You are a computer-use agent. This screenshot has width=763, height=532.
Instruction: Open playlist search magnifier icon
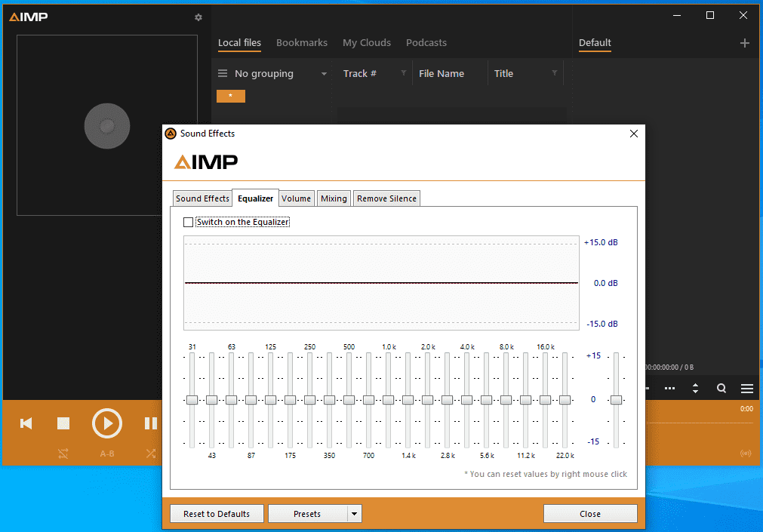pos(721,389)
